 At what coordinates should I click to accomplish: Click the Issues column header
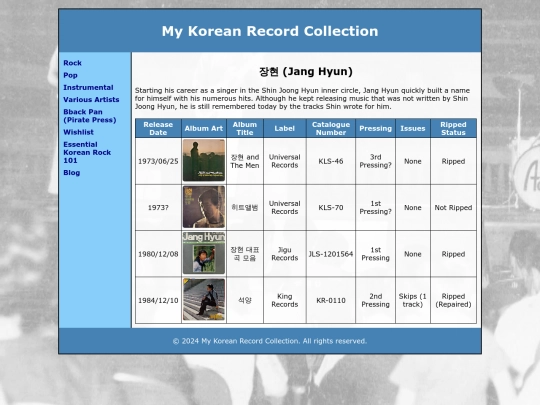[x=413, y=128]
